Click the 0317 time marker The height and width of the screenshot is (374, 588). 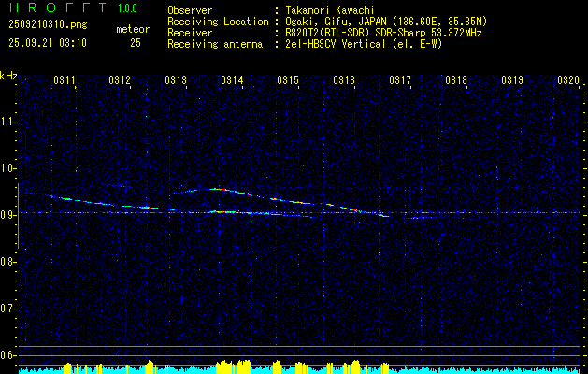(400, 80)
